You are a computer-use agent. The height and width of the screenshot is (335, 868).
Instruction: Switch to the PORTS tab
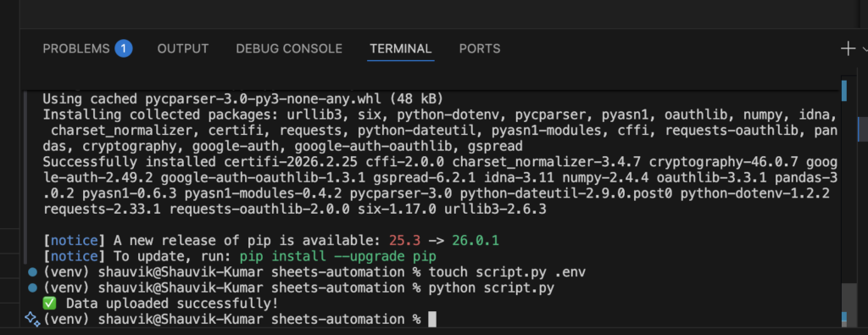click(480, 48)
